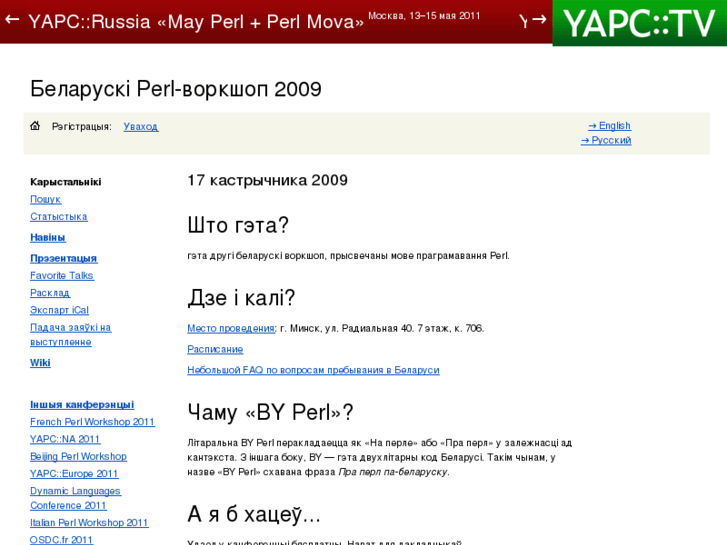Click Место проведения venue link
Screen dimensions: 727x545
coord(231,328)
